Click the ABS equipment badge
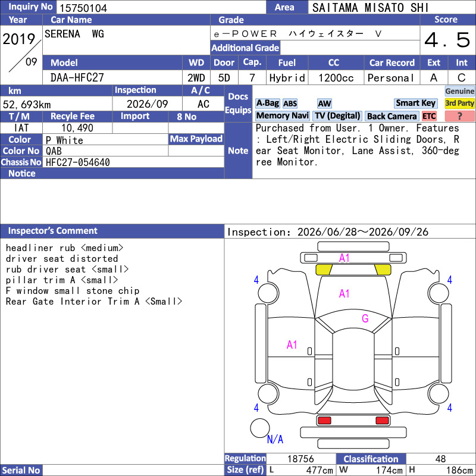476x476 pixels. (290, 104)
